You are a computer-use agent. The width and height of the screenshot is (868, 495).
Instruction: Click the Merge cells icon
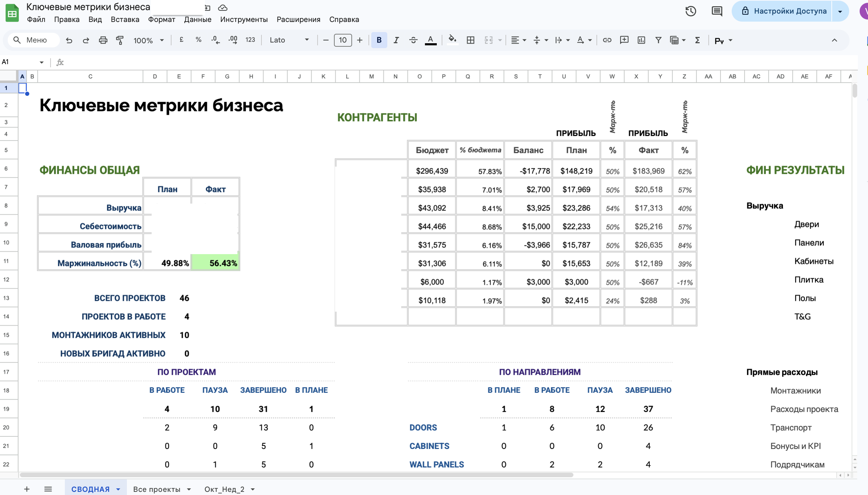489,40
